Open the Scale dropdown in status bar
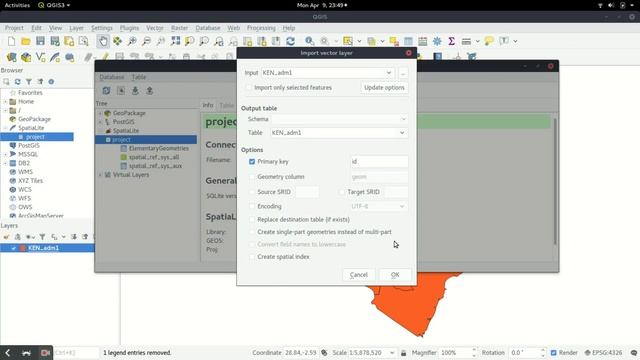Viewport: 640px width, 360px height. click(x=392, y=353)
